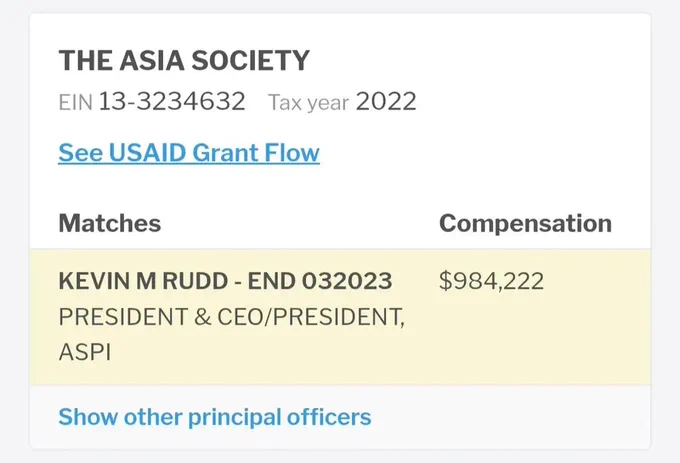This screenshot has height=463, width=680.
Task: Click the word Show in bottom link
Action: tap(88, 417)
